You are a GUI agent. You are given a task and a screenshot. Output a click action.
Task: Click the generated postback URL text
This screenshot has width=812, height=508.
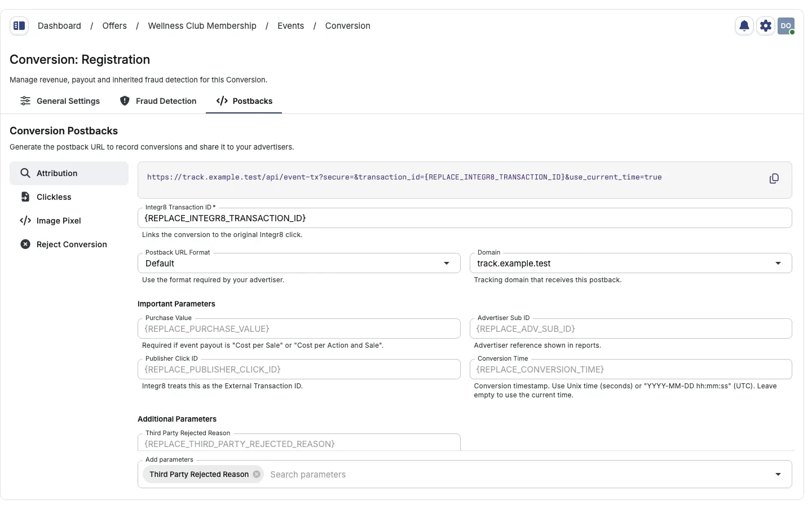click(404, 177)
